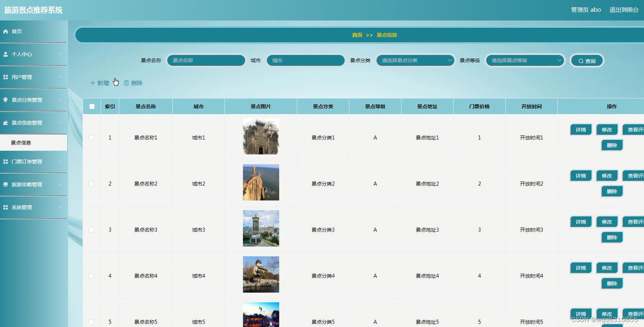The image size is (644, 327).
Task: Click cell 景点地址3 in the table
Action: click(427, 230)
